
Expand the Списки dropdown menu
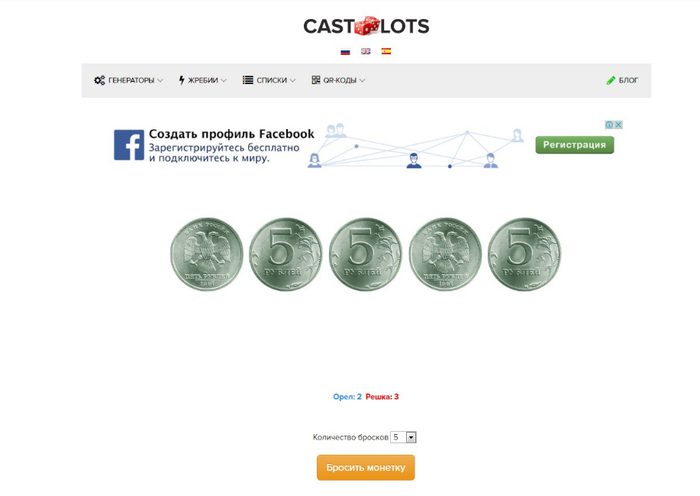coord(269,81)
